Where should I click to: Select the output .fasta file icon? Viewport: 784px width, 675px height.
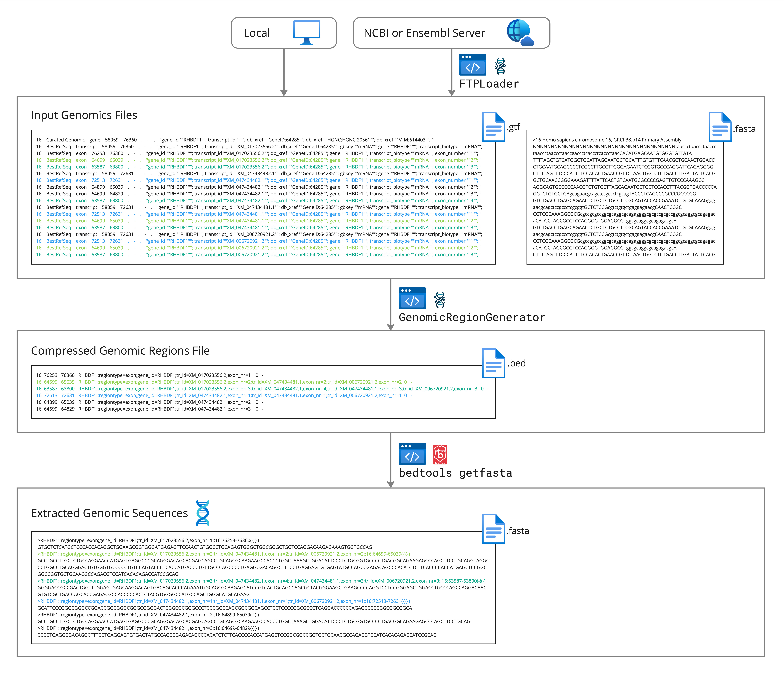coord(493,529)
